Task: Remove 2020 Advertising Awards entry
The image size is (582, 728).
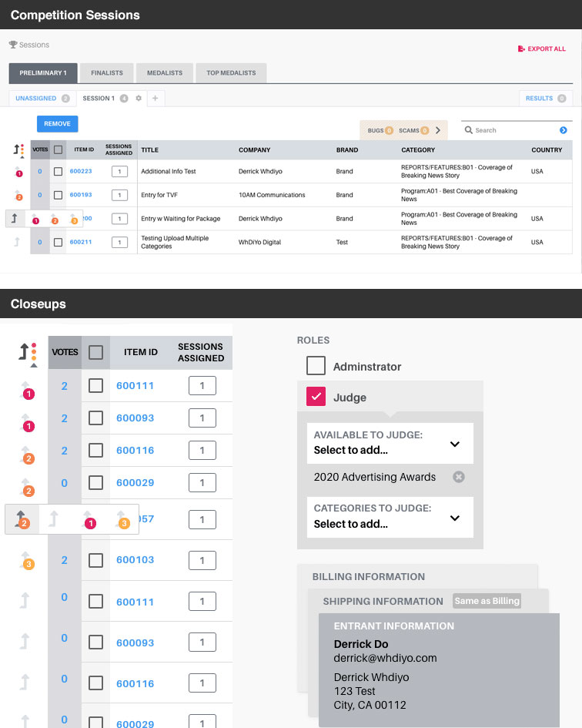Action: pyautogui.click(x=459, y=477)
